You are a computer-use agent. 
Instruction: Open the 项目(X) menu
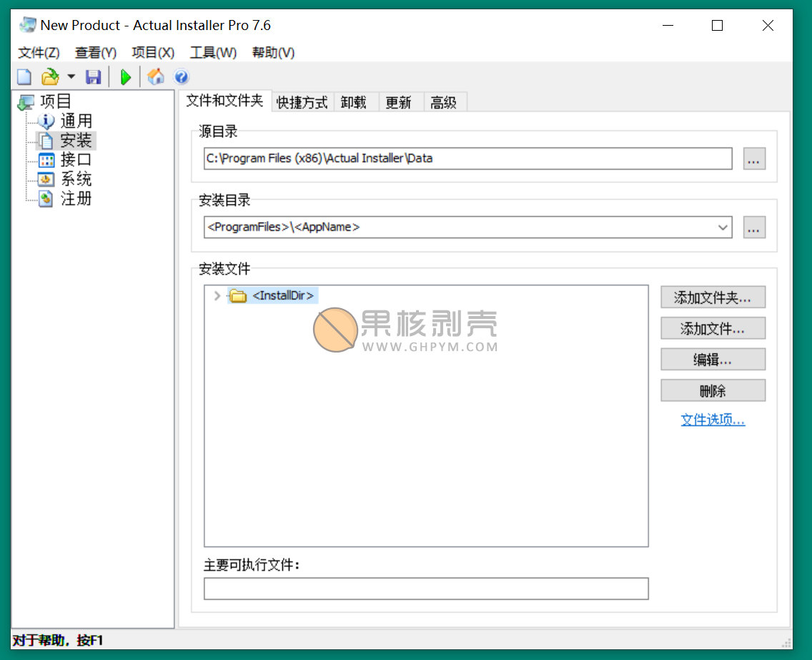(153, 52)
